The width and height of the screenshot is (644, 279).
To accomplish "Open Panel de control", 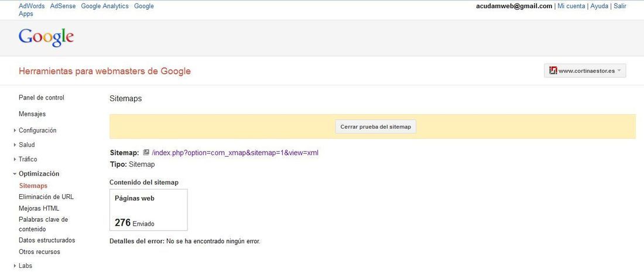I will pos(42,98).
